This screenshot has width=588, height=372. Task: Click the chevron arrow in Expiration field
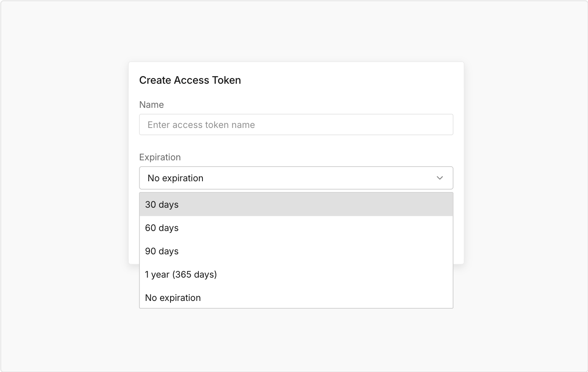440,178
